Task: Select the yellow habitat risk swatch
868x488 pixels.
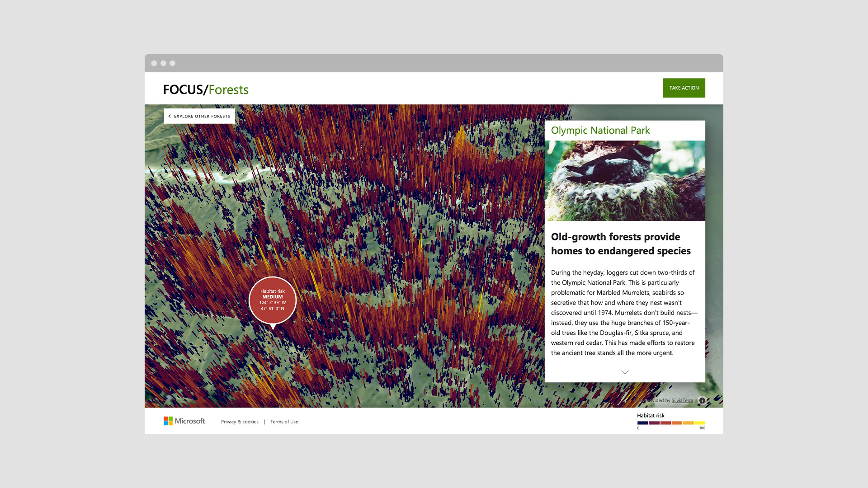Action: click(700, 423)
